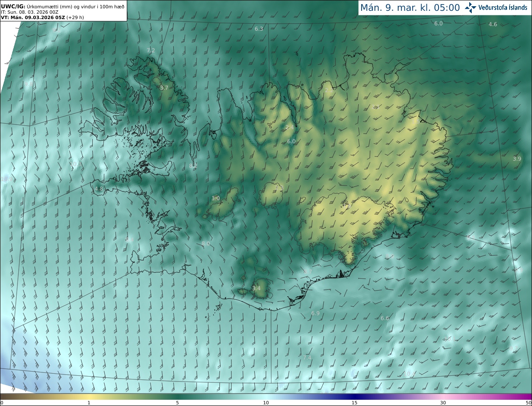
Task: Click the Veðurstofa Íslands logo
Action: coord(496,7)
